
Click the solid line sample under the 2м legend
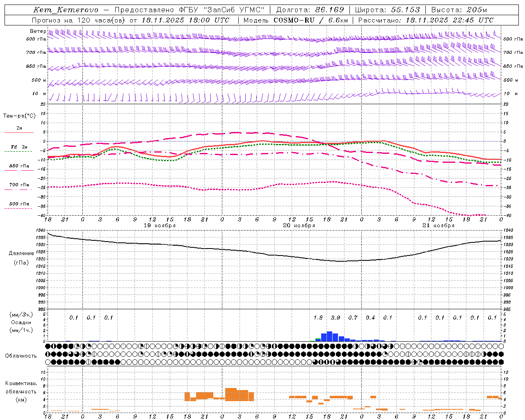(19, 133)
